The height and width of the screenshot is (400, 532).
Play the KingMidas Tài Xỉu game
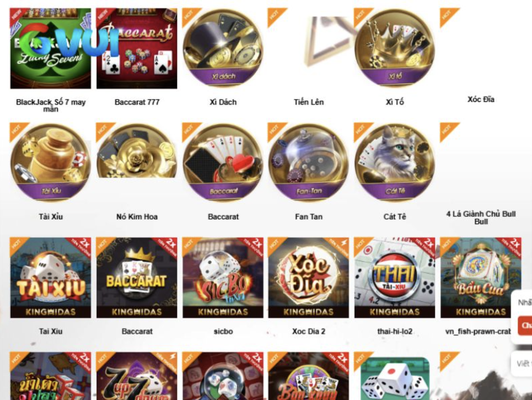(51, 278)
